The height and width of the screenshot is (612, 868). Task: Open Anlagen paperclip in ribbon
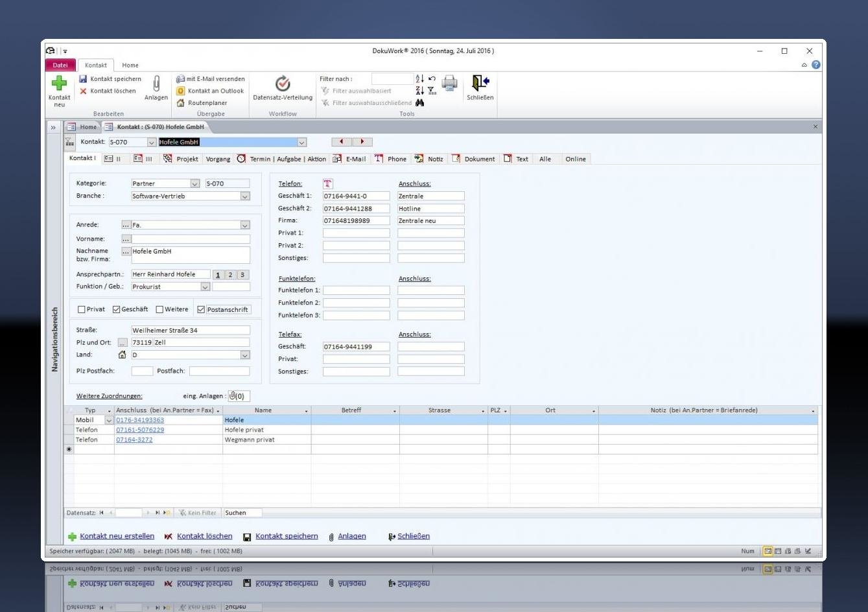pyautogui.click(x=156, y=84)
